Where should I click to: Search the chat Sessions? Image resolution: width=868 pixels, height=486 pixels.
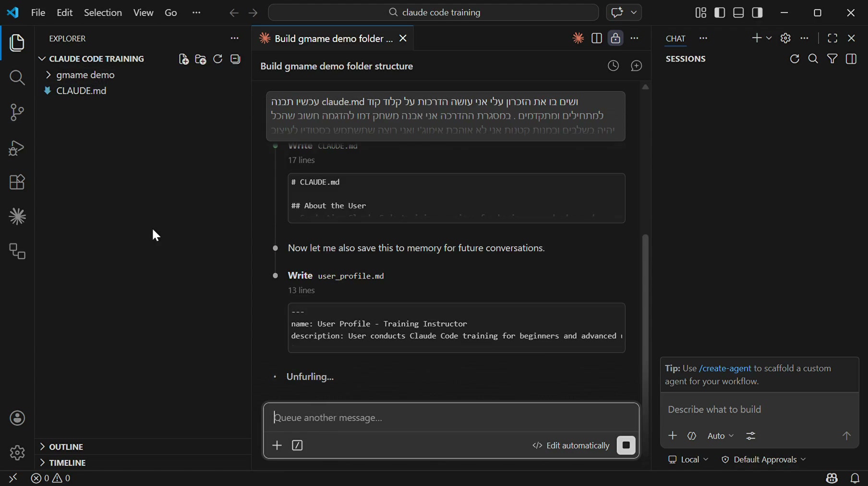point(813,59)
